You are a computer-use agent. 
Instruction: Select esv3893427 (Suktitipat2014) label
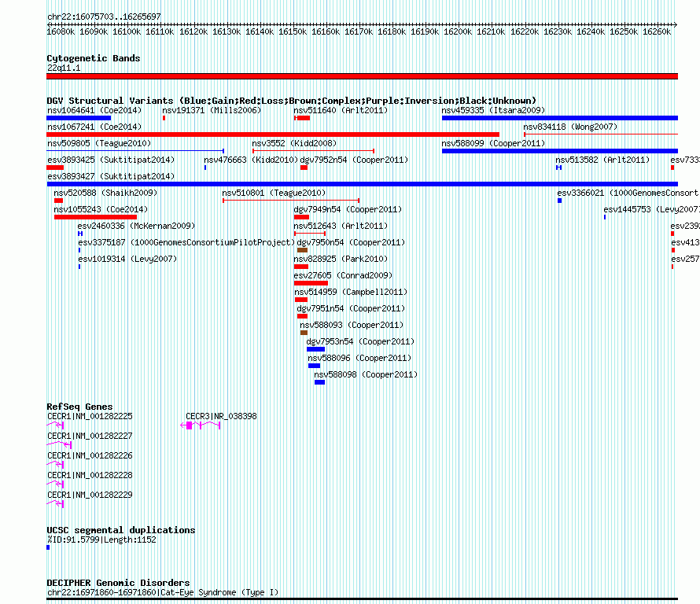coord(111,176)
